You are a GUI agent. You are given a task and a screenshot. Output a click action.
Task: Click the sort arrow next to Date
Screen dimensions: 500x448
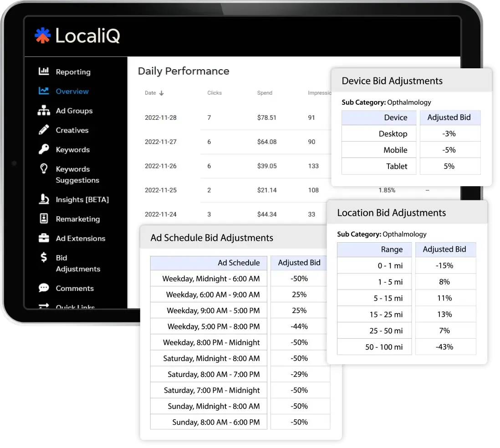tap(162, 93)
